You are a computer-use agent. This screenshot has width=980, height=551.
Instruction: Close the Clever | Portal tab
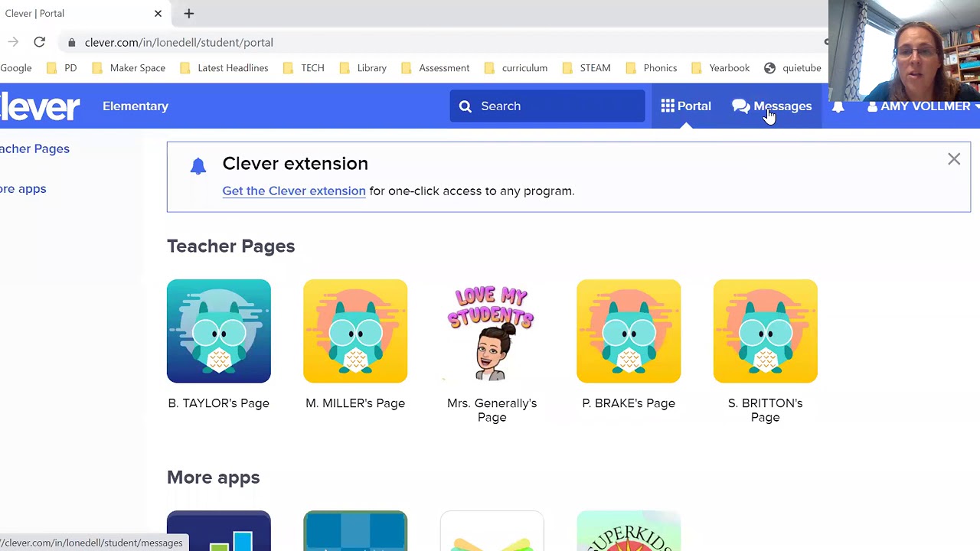pos(158,13)
